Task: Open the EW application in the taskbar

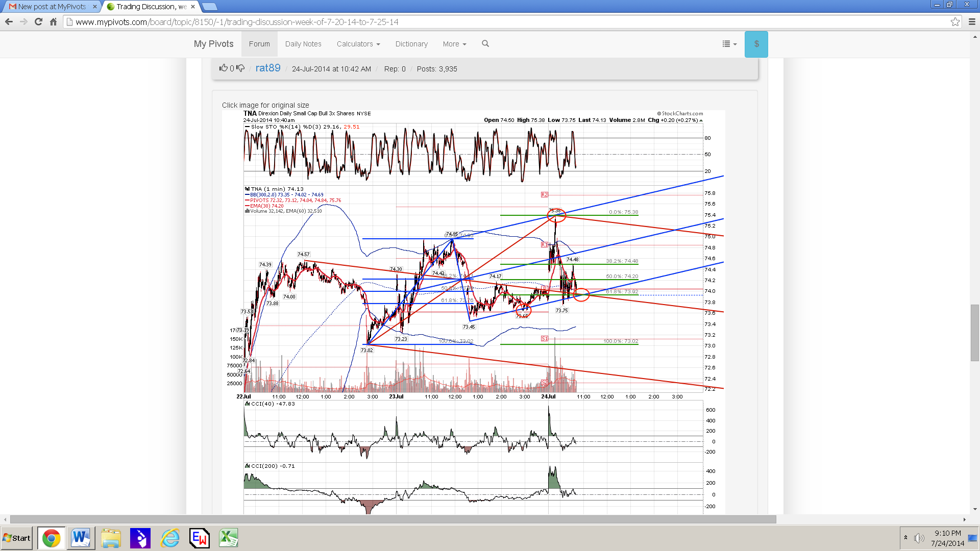Action: click(x=199, y=538)
